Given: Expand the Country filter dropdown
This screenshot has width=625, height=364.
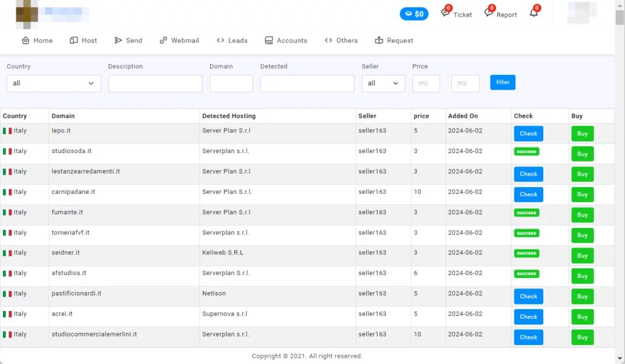Looking at the screenshot, I should (x=54, y=84).
